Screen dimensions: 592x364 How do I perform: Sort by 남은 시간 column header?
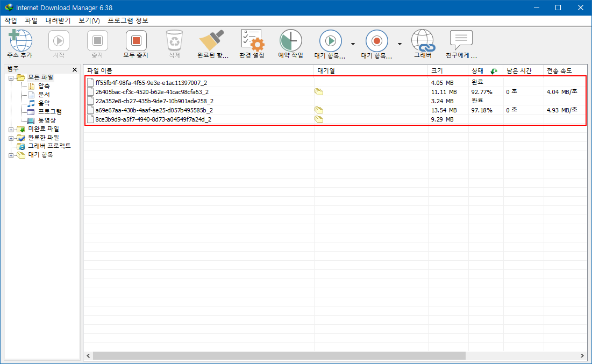(x=523, y=70)
